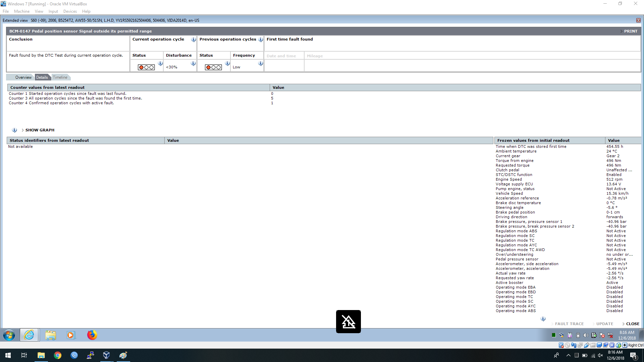Click info icon beside SHOW GRAPH
The height and width of the screenshot is (362, 644).
tap(14, 130)
